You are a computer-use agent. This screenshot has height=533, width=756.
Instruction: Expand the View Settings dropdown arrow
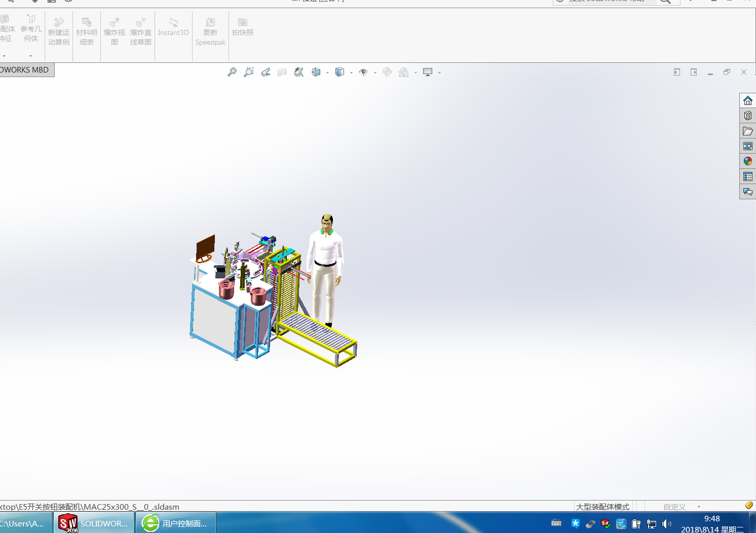(x=439, y=73)
